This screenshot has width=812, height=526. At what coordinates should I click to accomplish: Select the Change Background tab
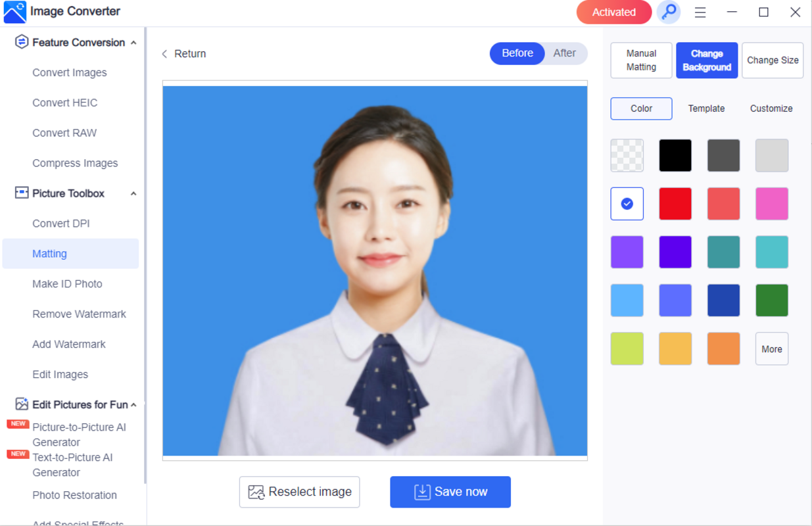[x=707, y=60]
